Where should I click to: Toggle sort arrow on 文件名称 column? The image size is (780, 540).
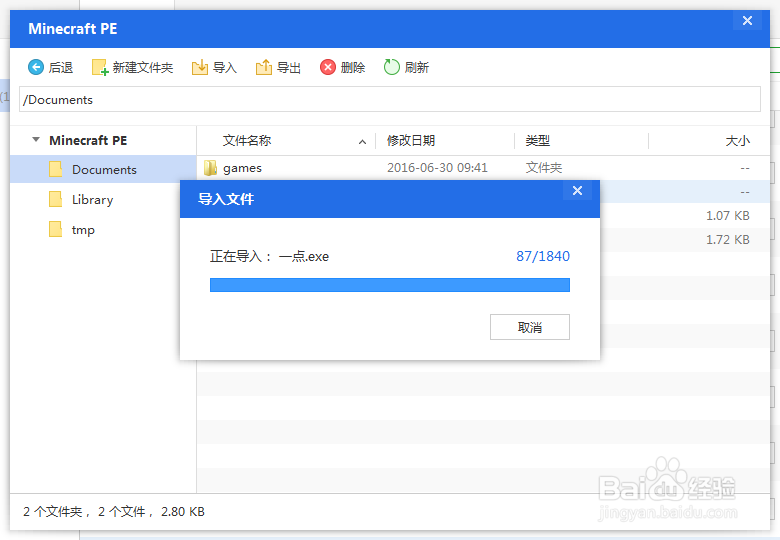point(363,142)
